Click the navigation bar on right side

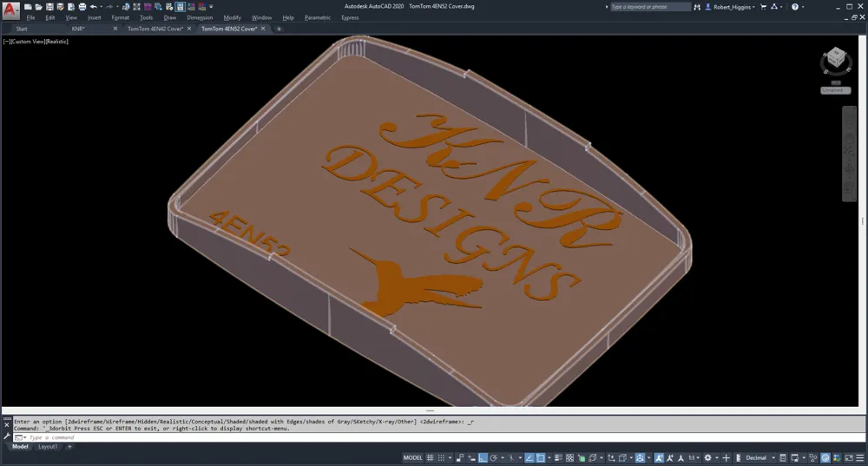(849, 154)
